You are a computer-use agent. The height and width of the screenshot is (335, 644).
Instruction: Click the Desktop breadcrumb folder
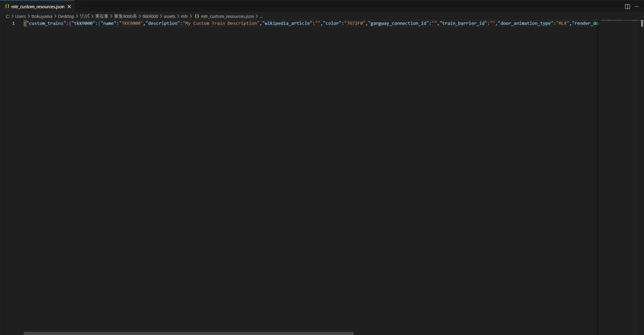[x=66, y=16]
